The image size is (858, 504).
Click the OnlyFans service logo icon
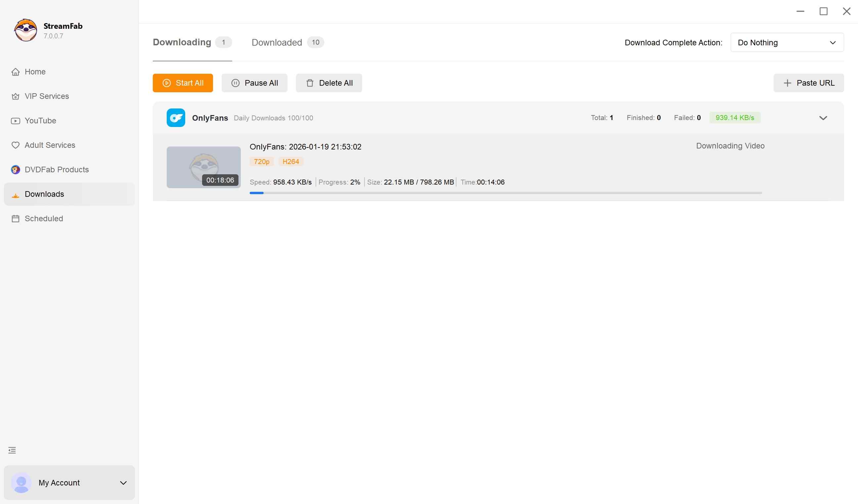tap(176, 118)
